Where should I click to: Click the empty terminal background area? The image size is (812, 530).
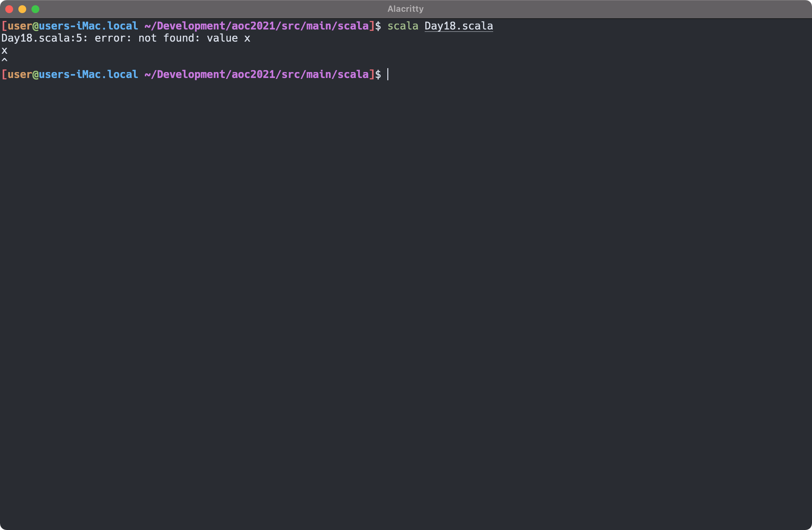pyautogui.click(x=406, y=273)
